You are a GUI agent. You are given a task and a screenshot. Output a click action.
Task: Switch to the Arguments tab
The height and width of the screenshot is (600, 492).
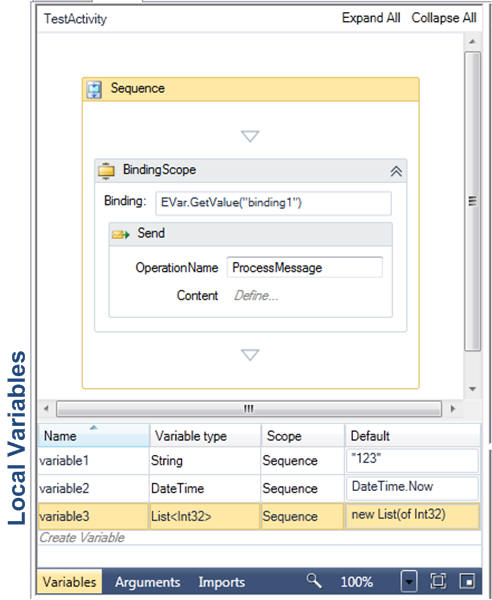148,582
